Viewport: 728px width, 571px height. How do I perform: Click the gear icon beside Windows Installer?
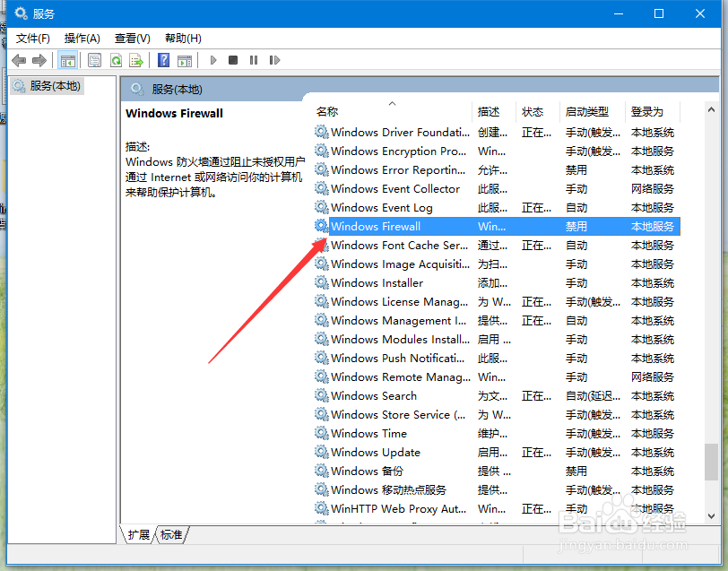pos(321,282)
